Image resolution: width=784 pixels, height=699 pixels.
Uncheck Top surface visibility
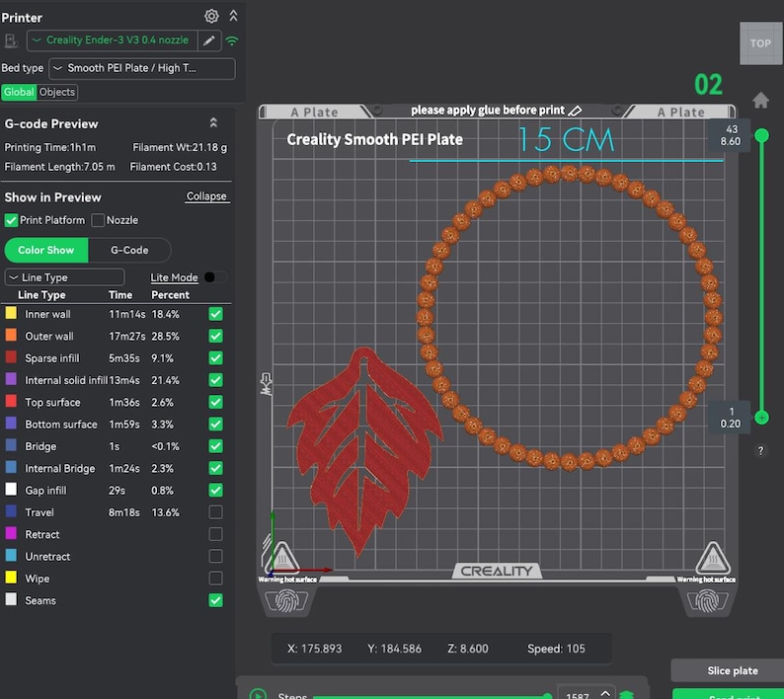[215, 402]
